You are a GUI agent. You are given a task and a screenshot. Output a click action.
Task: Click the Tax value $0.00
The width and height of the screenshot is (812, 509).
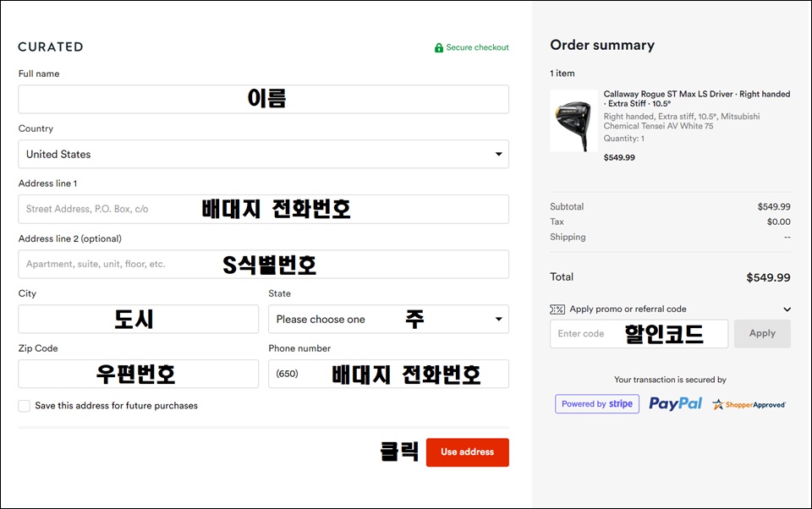click(778, 222)
